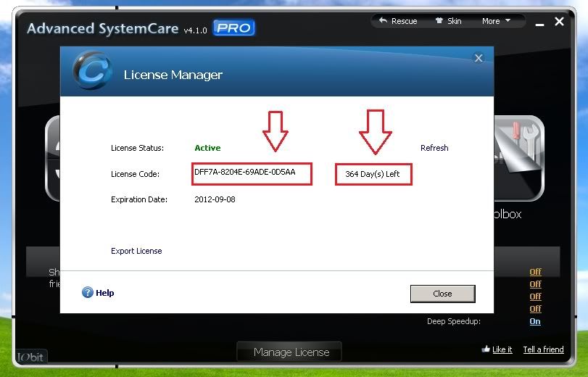Viewport: 588px width, 377px height.
Task: Toggle the Deep Speedup On link
Action: pos(535,321)
